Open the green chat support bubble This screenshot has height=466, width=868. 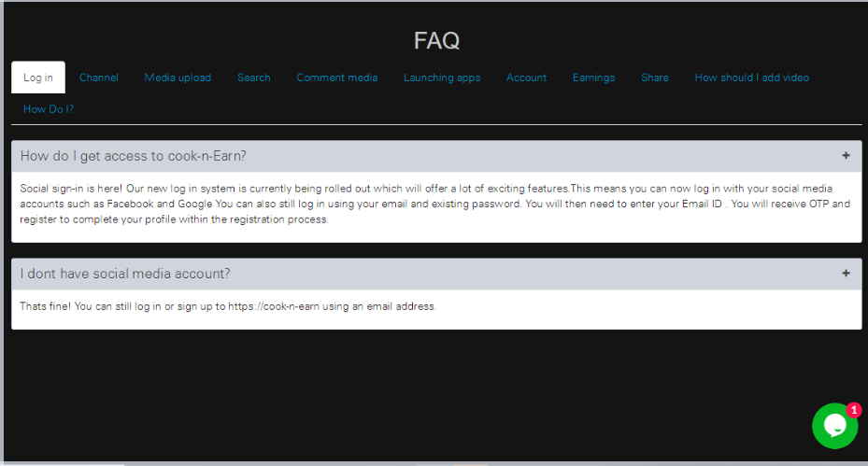834,426
